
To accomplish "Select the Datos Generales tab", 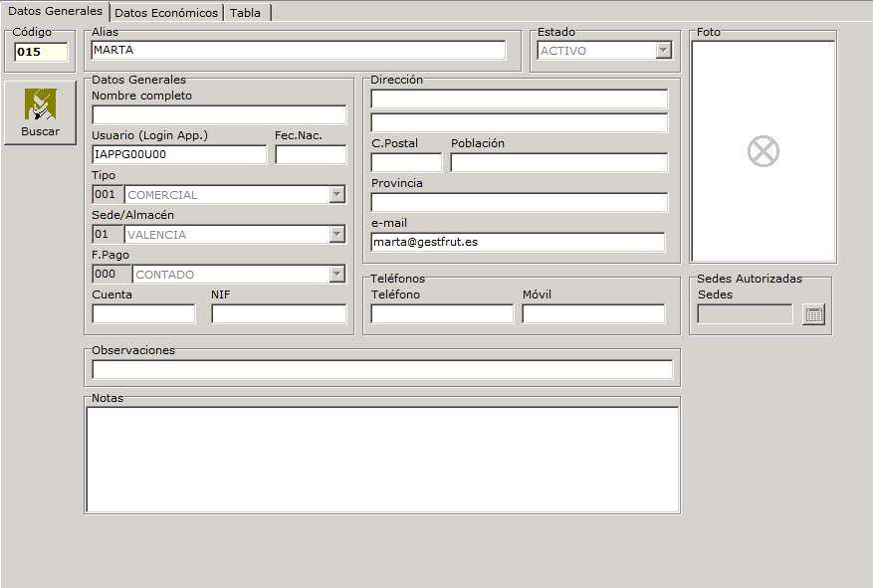I will [x=55, y=11].
